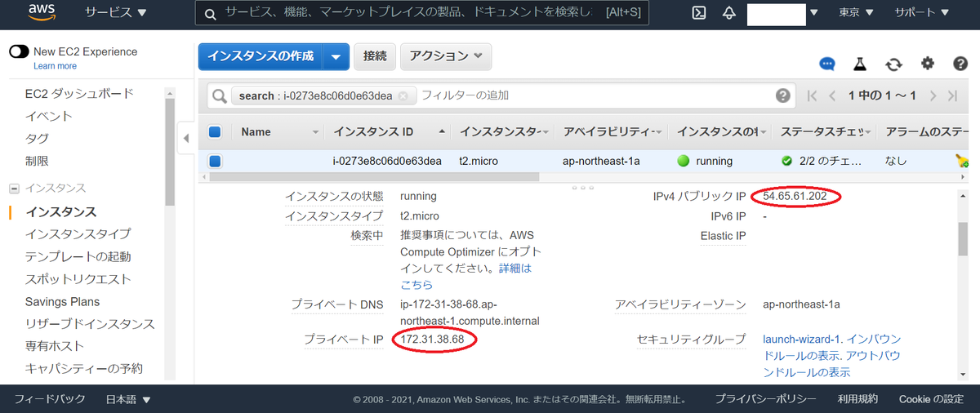This screenshot has width=980, height=413.
Task: Open 専有ホスト in sidebar
Action: (x=54, y=346)
